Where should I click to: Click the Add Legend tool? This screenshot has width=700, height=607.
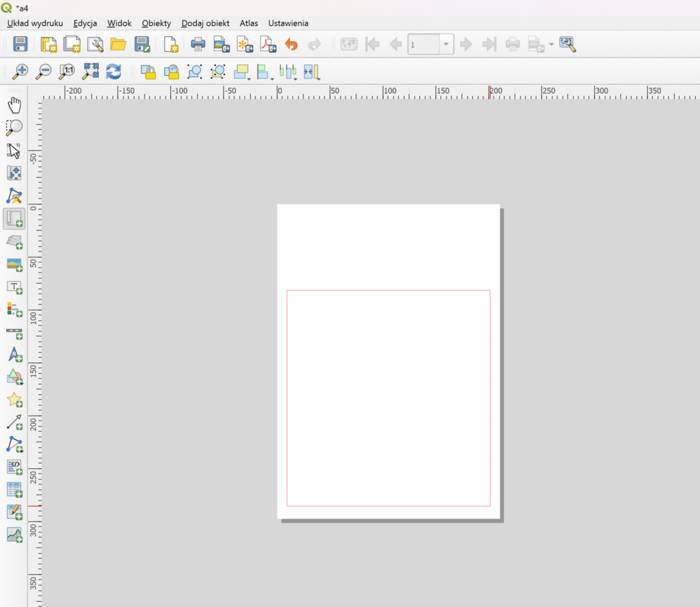(x=14, y=310)
